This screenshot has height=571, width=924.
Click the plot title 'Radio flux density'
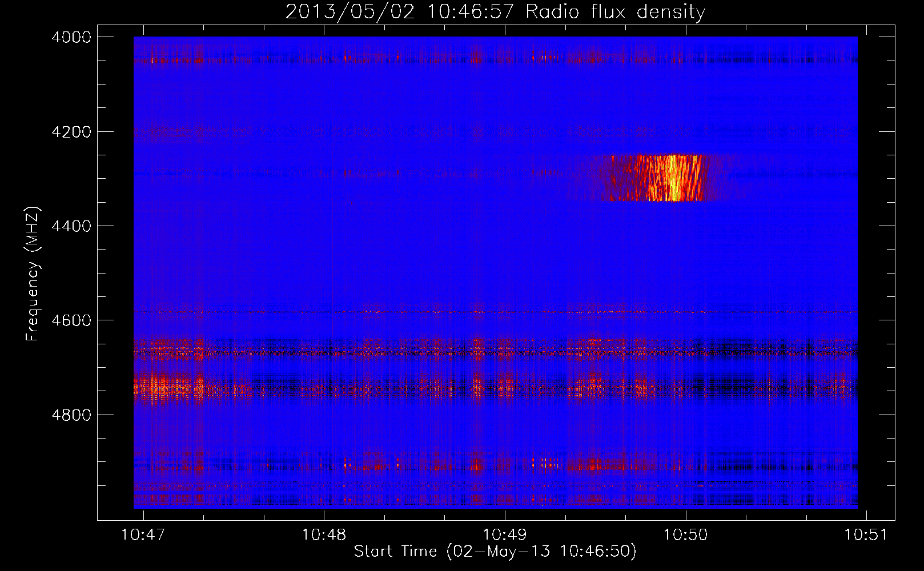[615, 12]
